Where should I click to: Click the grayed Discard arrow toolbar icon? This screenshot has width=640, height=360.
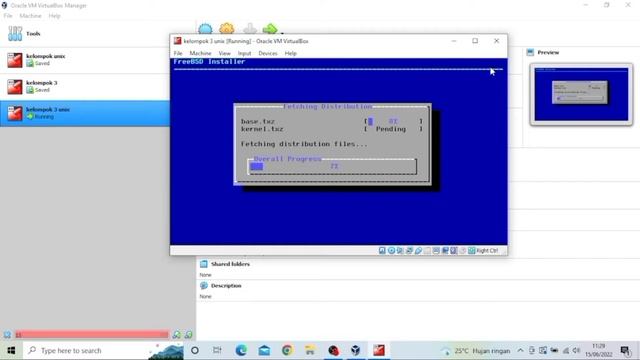click(x=250, y=29)
